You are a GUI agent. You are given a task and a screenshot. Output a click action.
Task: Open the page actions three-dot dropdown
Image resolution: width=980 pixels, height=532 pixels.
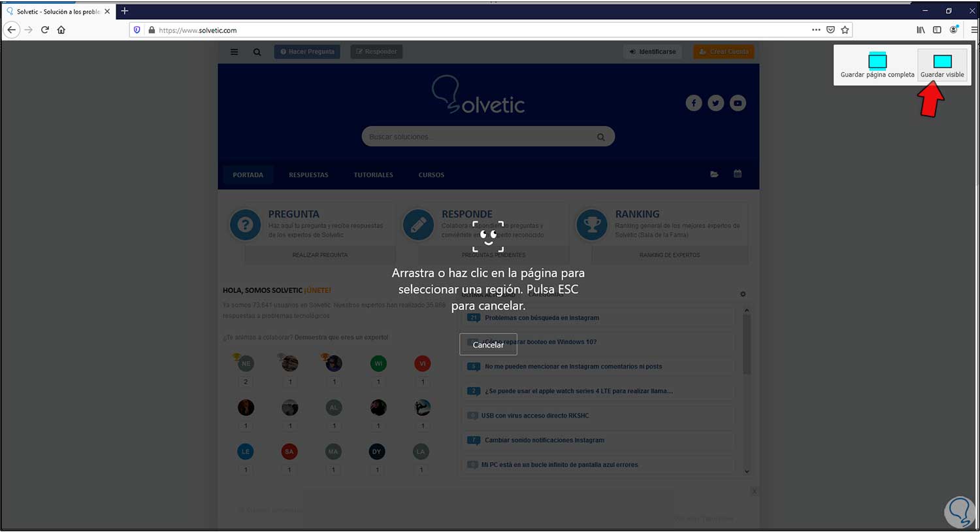click(816, 29)
